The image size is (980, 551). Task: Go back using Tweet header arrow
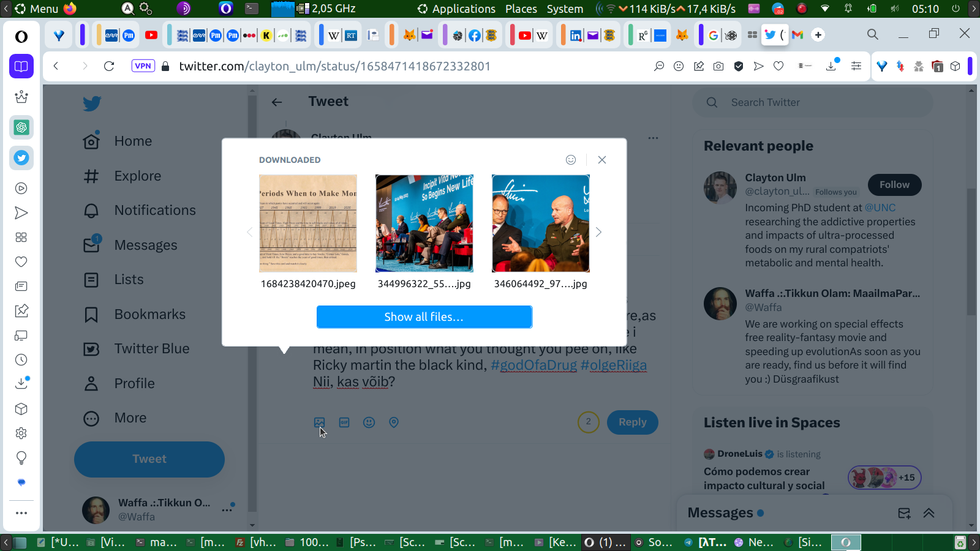(x=277, y=102)
